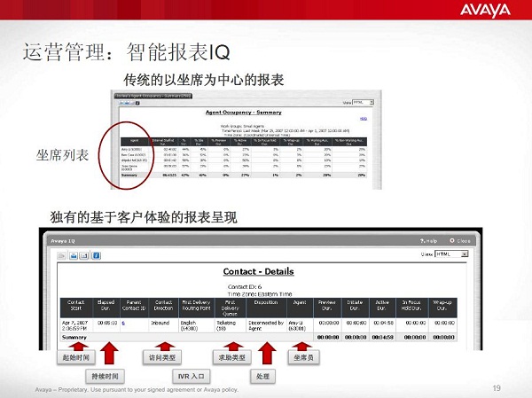This screenshot has height=398, width=532.
Task: Click the Summary row in Agent Occupancy table
Action: tap(243, 176)
